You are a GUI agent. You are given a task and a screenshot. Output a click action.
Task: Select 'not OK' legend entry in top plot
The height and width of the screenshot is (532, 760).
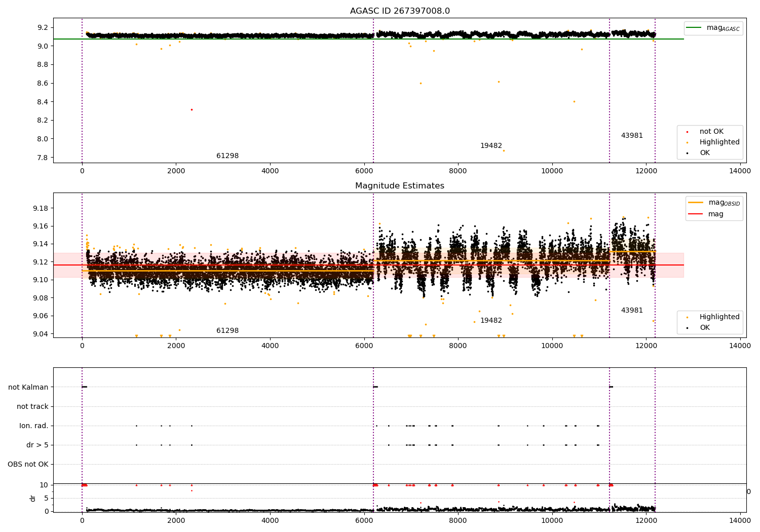point(711,132)
